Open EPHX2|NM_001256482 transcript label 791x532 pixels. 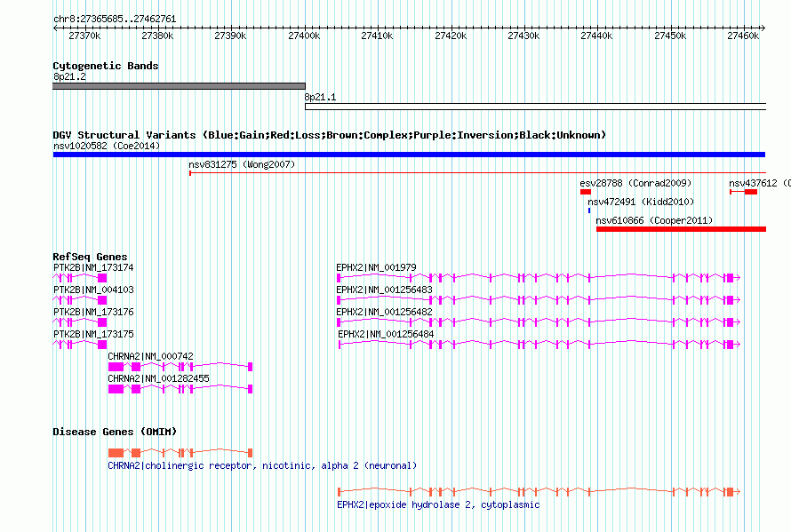point(385,312)
